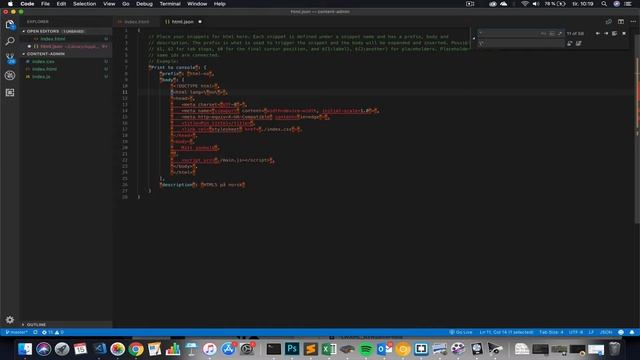Open the editor More Actions ellipsis
Image resolution: width=640 pixels, height=360 pixels.
(x=633, y=22)
